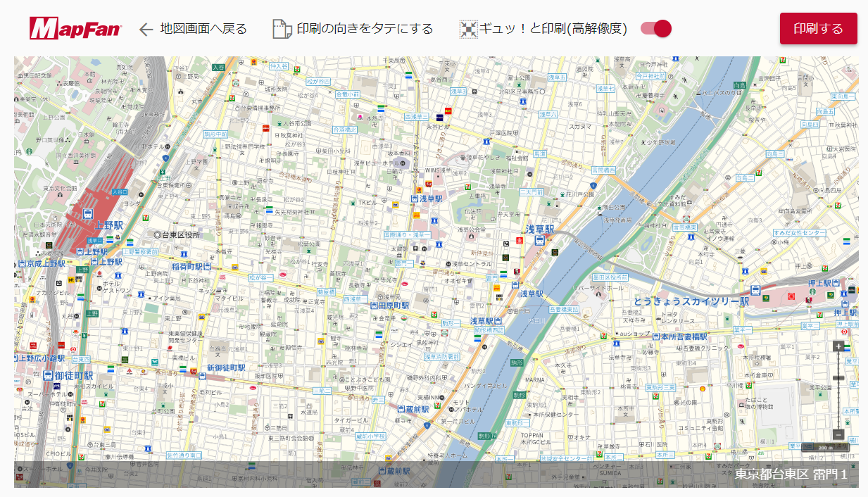Click the 吾妻橋東詰 intersection label
Viewport: 868px width, 497px height.
click(563, 309)
